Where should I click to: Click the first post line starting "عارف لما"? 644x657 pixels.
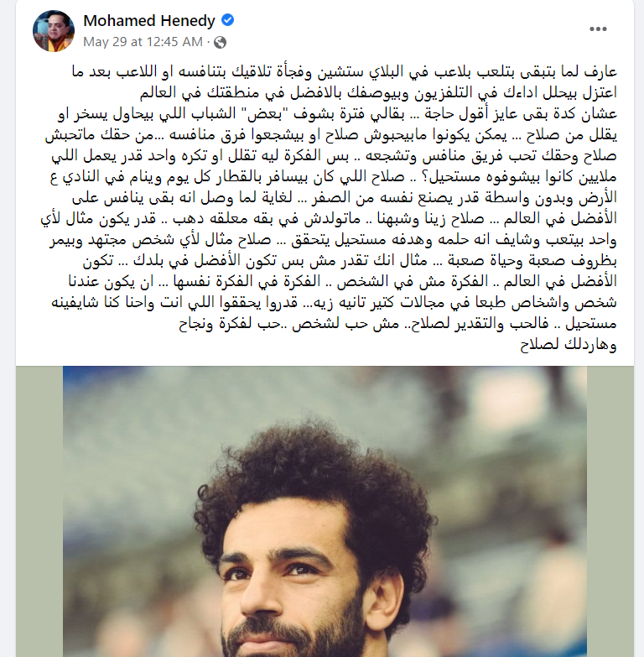click(345, 71)
